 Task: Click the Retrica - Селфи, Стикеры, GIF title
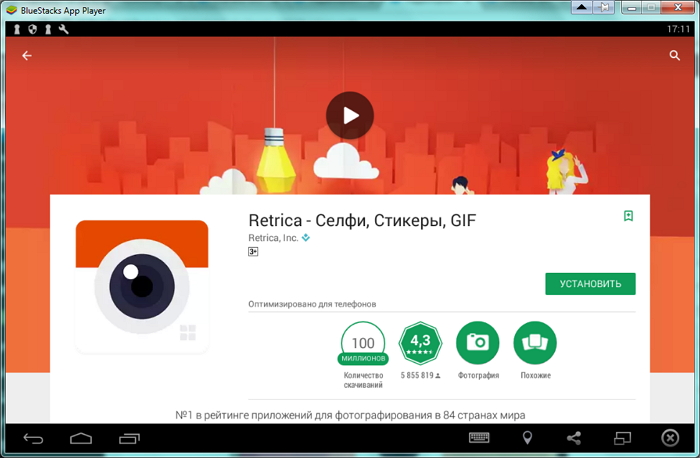(362, 221)
